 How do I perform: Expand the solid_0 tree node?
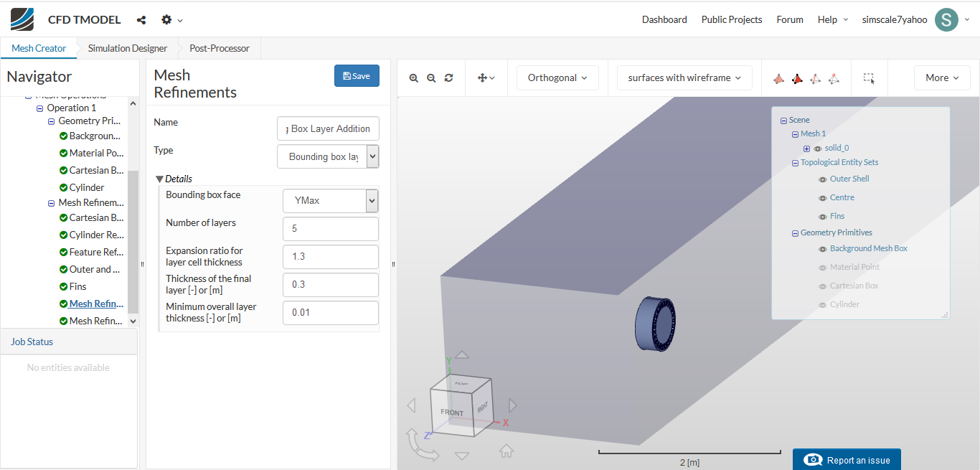click(x=806, y=149)
